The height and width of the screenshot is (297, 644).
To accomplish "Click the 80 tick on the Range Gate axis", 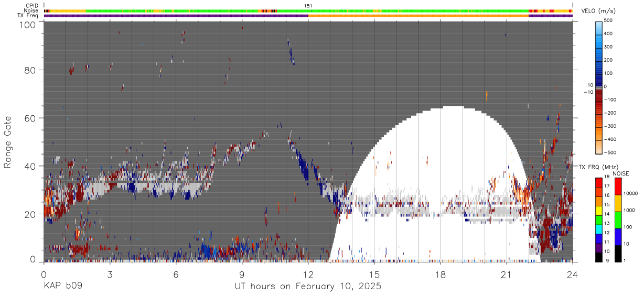I will [30, 70].
